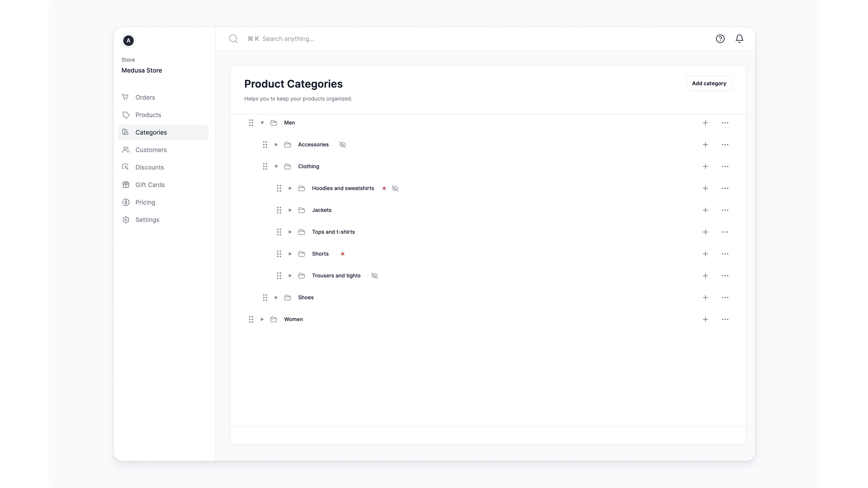Click the help icon in the top bar
868x488 pixels.
720,39
